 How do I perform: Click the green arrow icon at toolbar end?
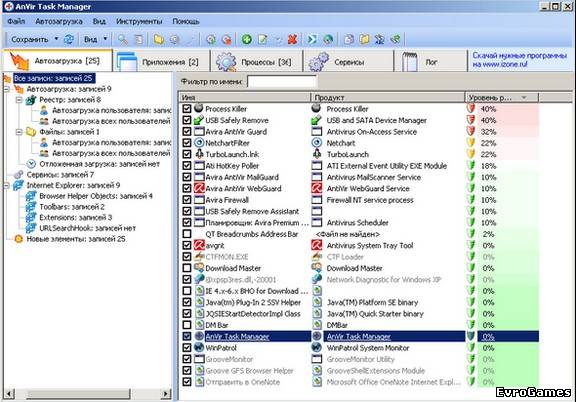coord(396,39)
